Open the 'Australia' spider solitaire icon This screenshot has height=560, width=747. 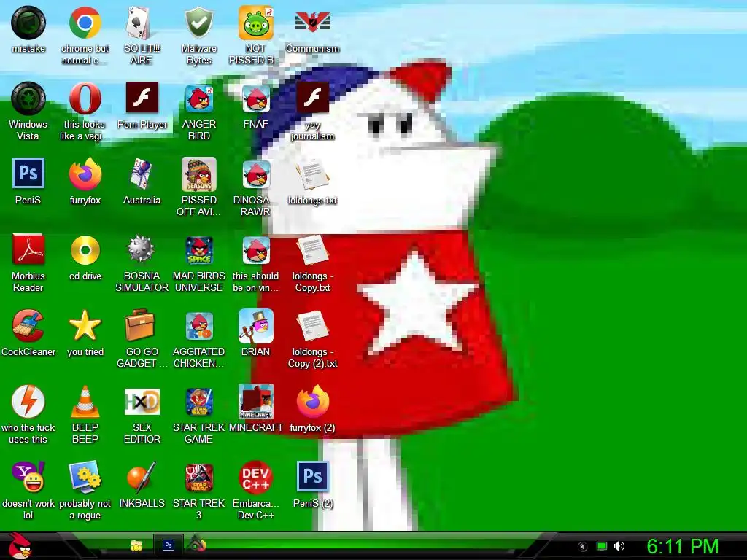pyautogui.click(x=142, y=174)
